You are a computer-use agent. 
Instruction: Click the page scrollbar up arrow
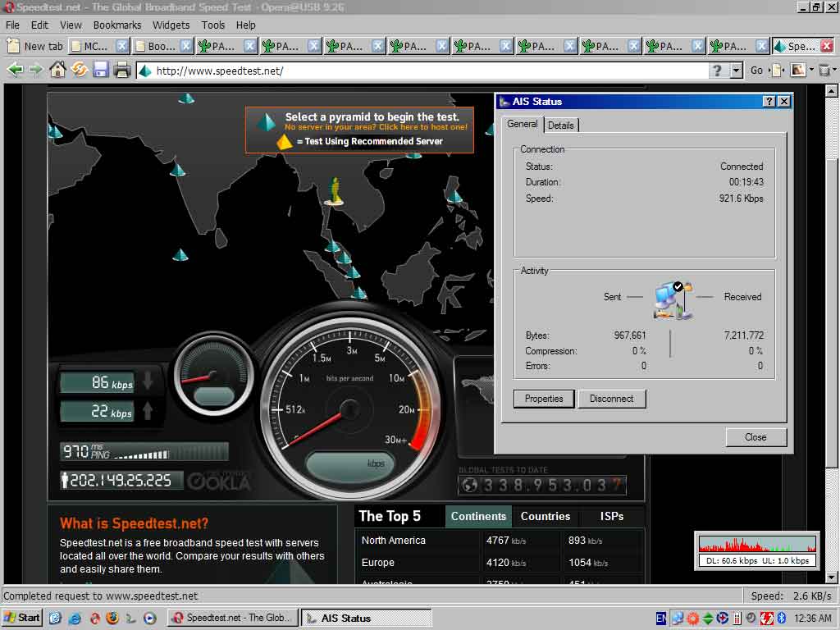click(x=831, y=91)
